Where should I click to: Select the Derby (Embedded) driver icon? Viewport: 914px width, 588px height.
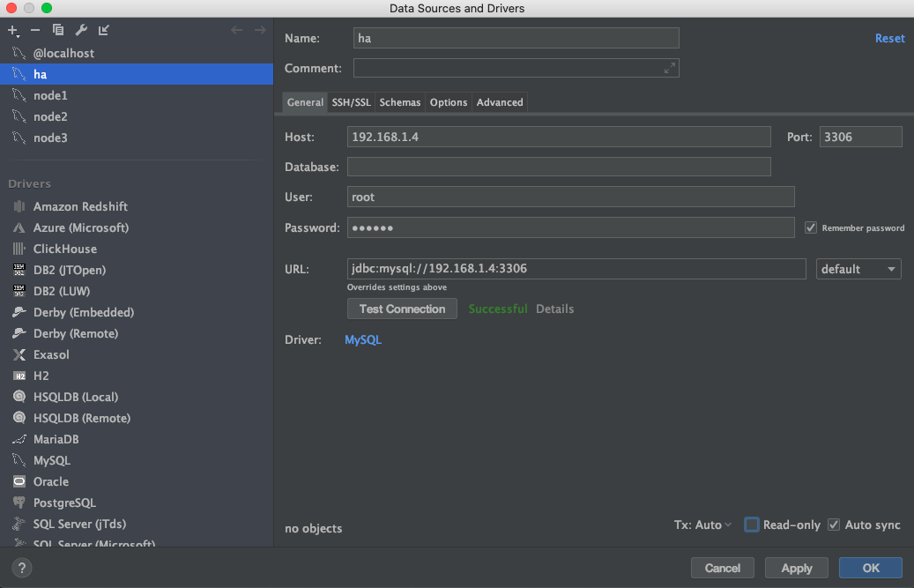[x=19, y=312]
